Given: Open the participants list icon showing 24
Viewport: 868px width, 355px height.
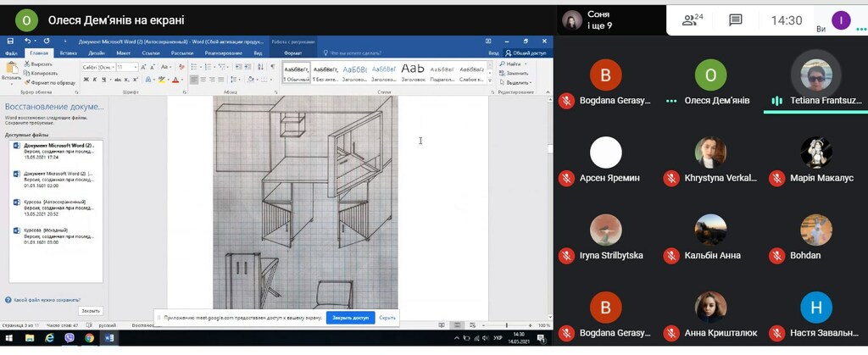Looking at the screenshot, I should 693,19.
